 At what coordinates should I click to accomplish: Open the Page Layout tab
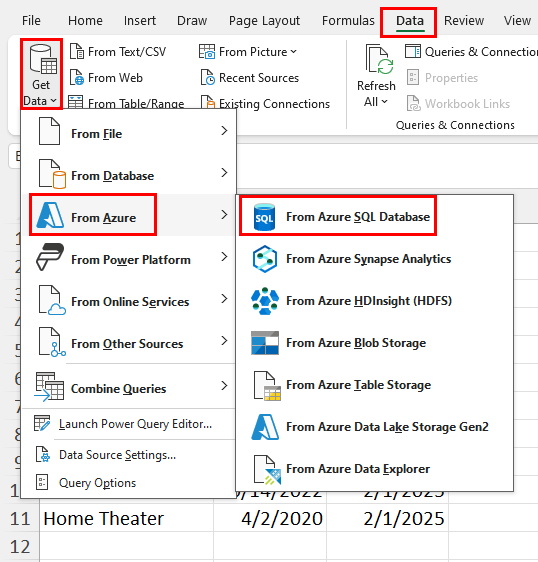(x=265, y=21)
